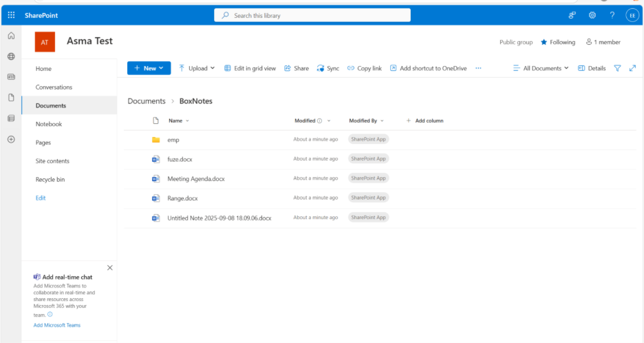
Task: Open Notebook in site navigation
Action: pos(49,124)
